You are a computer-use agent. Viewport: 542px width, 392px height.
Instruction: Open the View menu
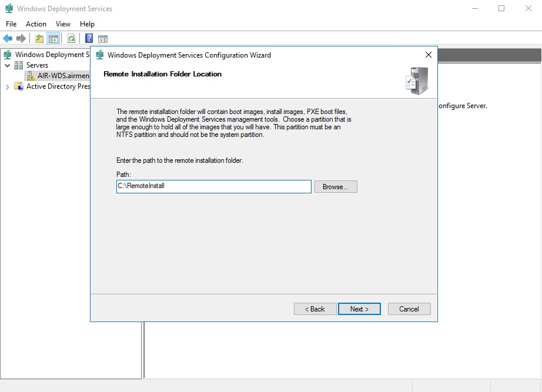coord(63,24)
